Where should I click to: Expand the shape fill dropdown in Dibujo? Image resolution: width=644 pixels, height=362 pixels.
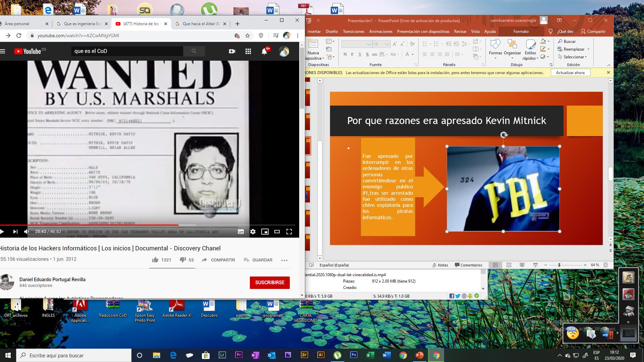click(x=548, y=42)
